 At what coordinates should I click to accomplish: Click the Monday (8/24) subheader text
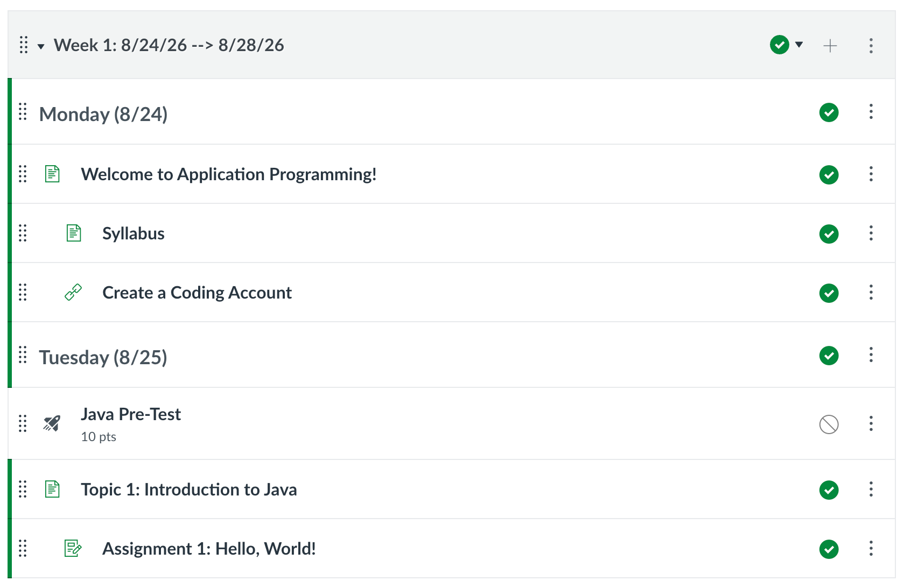pyautogui.click(x=103, y=115)
